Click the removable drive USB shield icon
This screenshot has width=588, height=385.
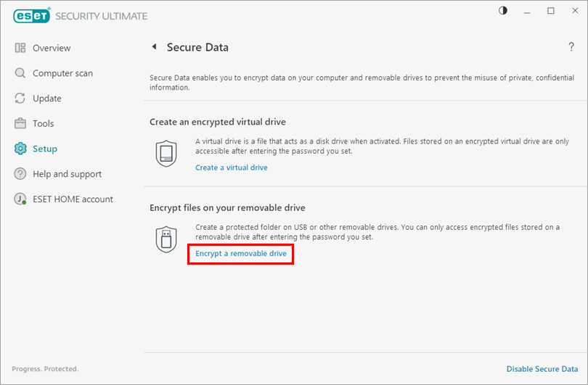click(166, 239)
